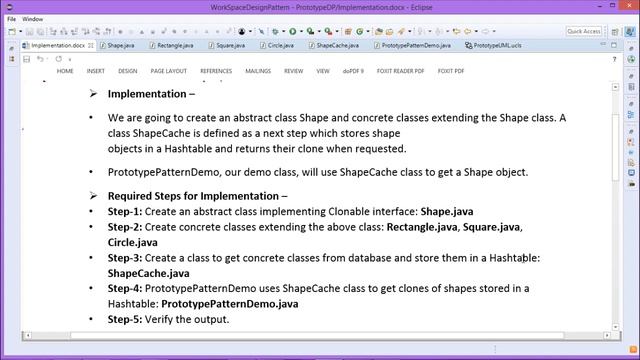Expand the External Tools dropdown arrow

click(337, 31)
